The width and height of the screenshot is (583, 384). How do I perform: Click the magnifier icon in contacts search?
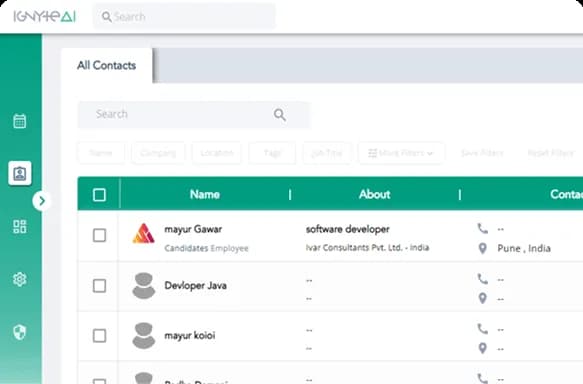280,114
